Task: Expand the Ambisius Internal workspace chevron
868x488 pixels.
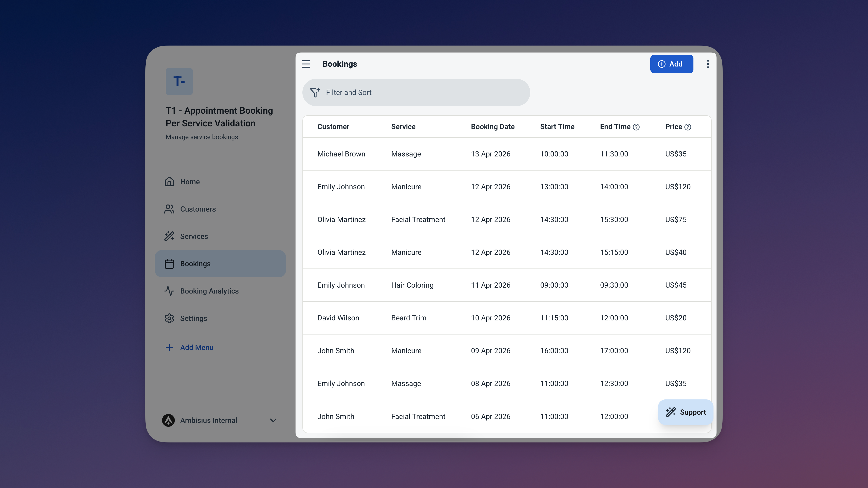Action: (x=273, y=420)
